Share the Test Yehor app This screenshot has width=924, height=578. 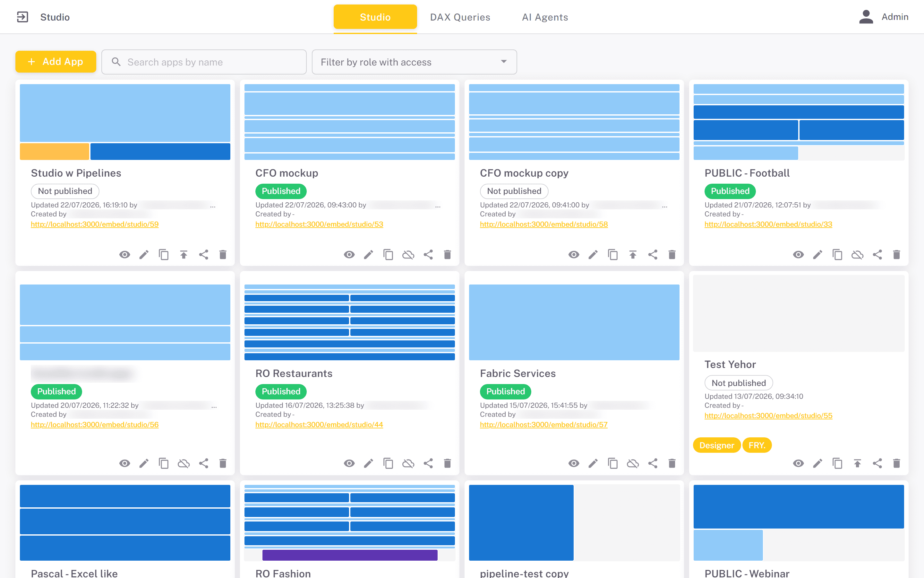tap(877, 463)
